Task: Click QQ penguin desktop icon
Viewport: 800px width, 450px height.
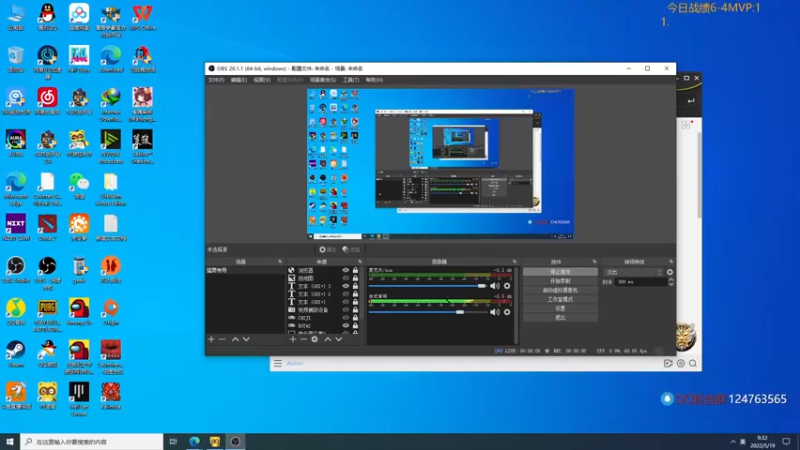Action: 47,17
